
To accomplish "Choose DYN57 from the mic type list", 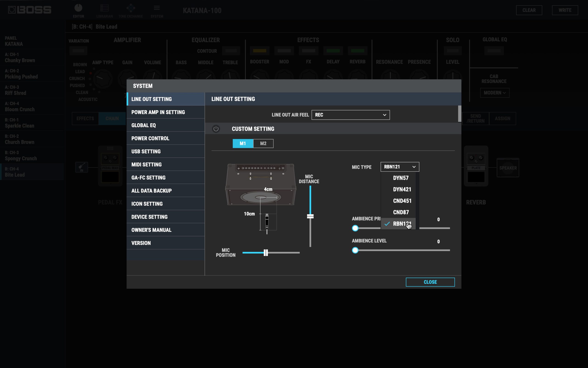I will point(398,178).
